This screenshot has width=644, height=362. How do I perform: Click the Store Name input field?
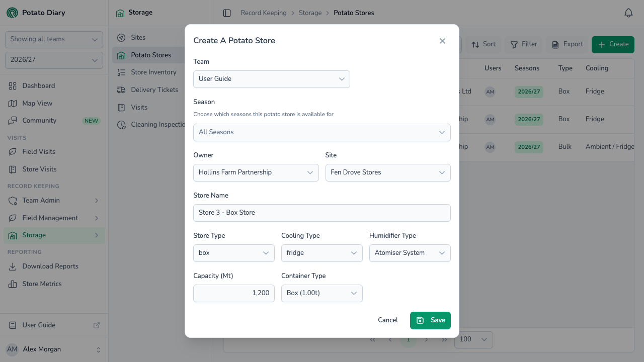(322, 213)
